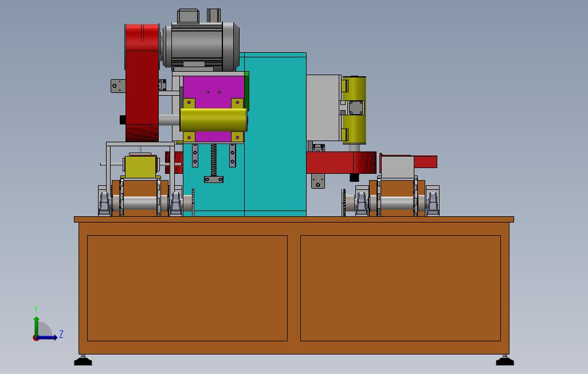Select the left black leveling foot
Viewport: 588px width, 374px height.
(x=83, y=361)
